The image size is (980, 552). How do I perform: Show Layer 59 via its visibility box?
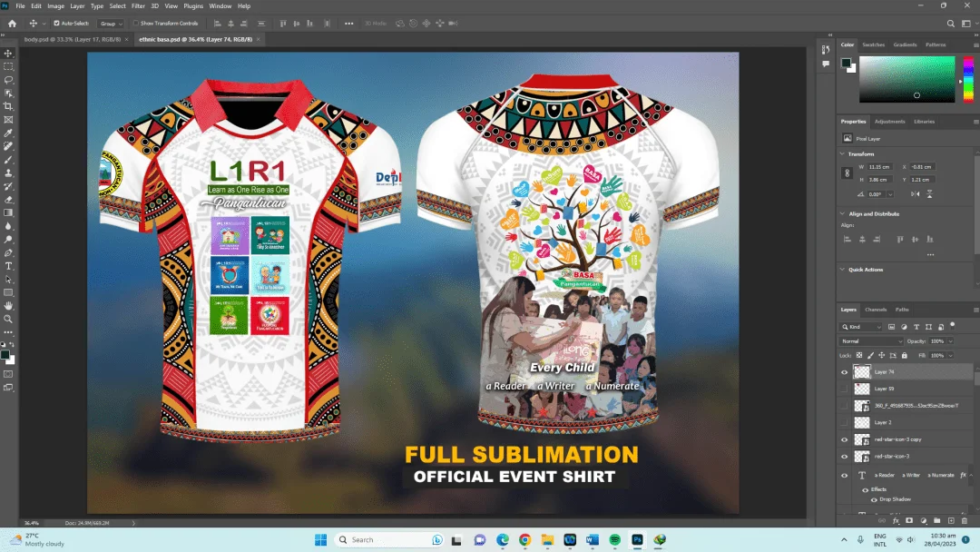[x=845, y=389]
